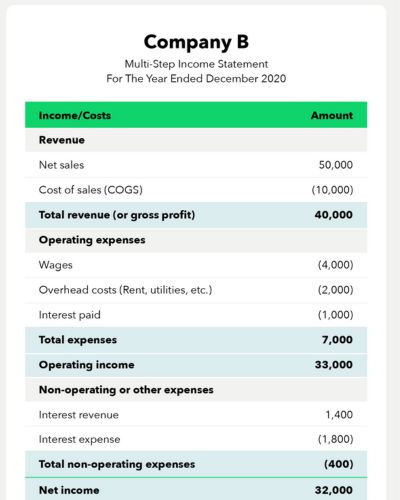Viewport: 400px width, 500px height.
Task: Select the 50,000 net sales amount
Action: [x=336, y=165]
